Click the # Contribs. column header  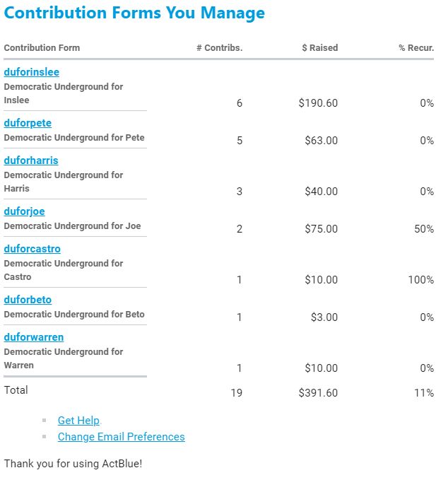(x=219, y=48)
